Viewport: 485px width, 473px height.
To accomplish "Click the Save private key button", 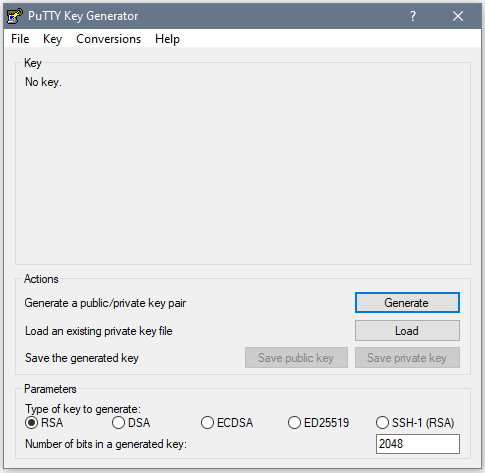I will (407, 358).
